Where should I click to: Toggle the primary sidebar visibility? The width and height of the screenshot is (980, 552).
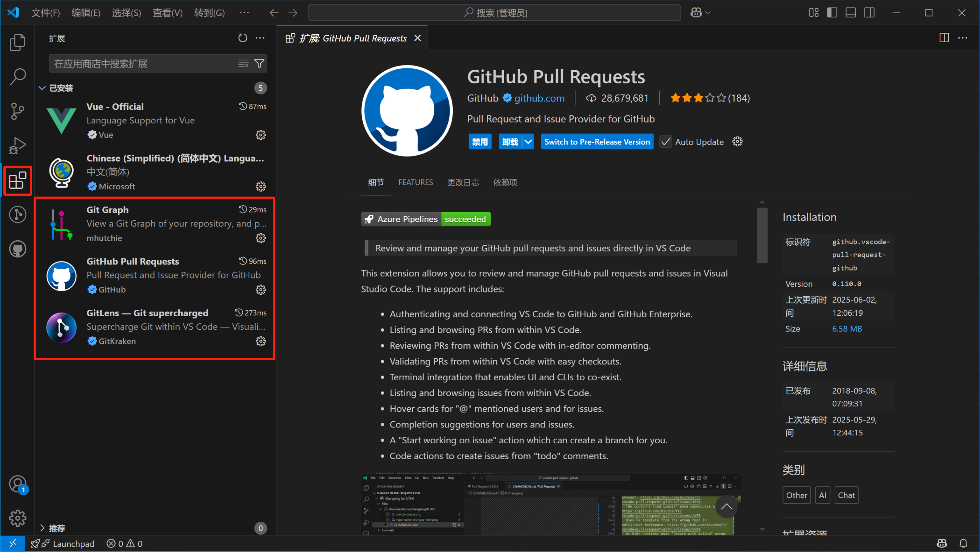click(x=832, y=13)
